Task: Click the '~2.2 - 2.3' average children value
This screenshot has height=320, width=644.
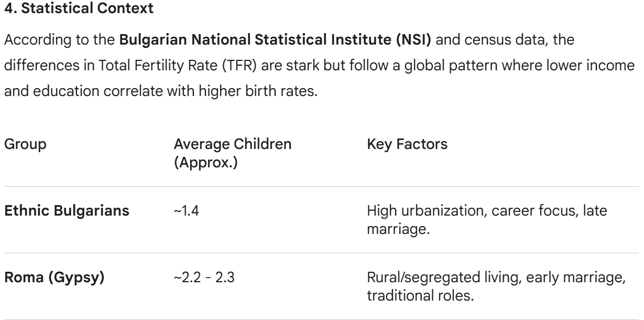Action: tap(204, 276)
